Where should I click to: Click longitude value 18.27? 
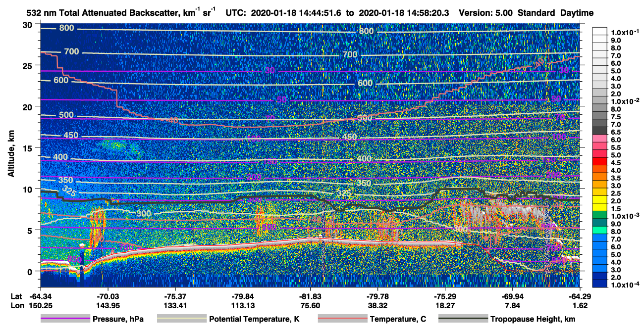point(445,305)
